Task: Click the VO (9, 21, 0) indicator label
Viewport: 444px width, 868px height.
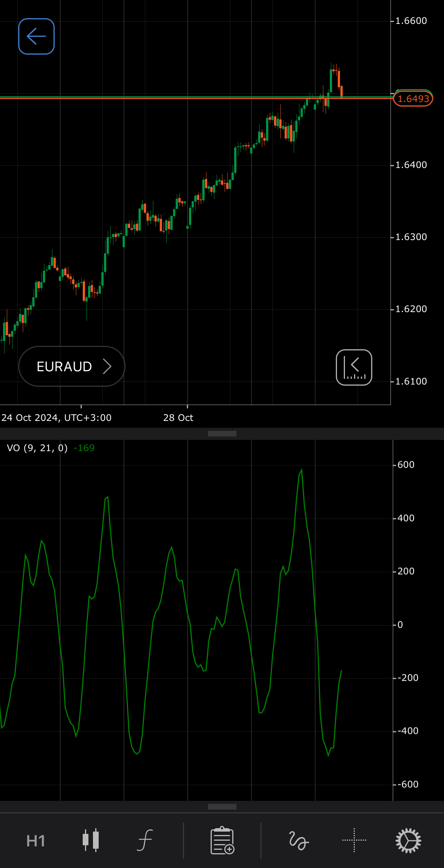Action: (x=37, y=448)
